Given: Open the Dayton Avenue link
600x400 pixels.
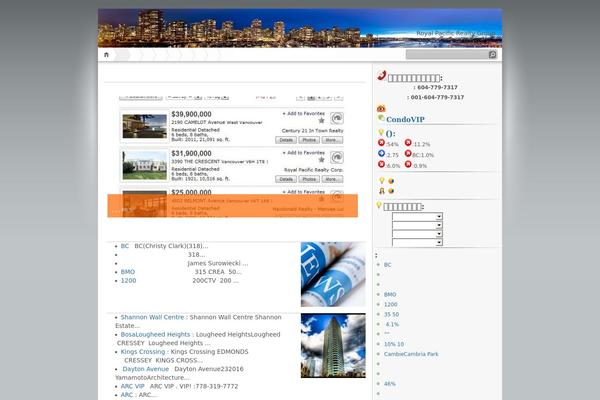Looking at the screenshot, I should [145, 369].
